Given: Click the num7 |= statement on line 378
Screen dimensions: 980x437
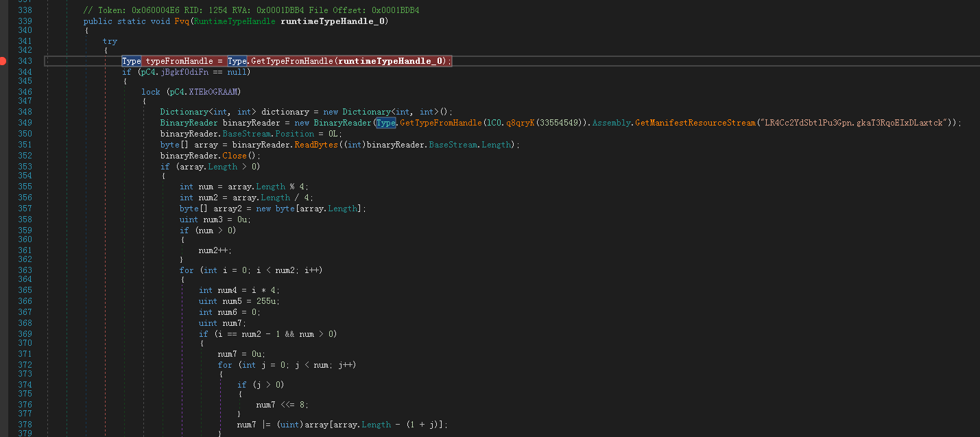Looking at the screenshot, I should (x=342, y=425).
